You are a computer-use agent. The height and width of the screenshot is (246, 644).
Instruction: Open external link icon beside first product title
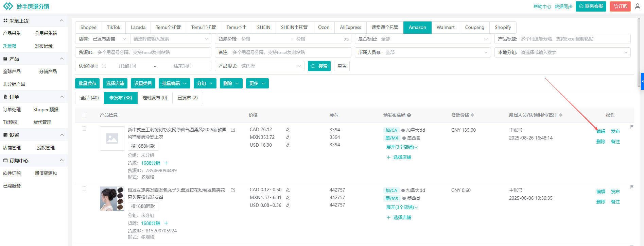[x=233, y=130]
